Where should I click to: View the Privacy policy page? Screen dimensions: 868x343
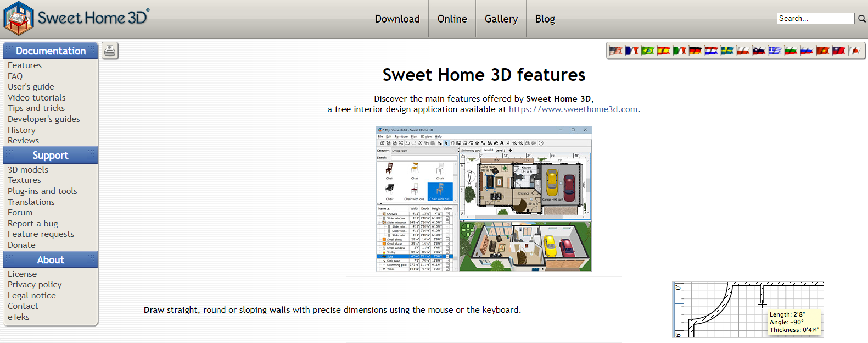pos(35,285)
